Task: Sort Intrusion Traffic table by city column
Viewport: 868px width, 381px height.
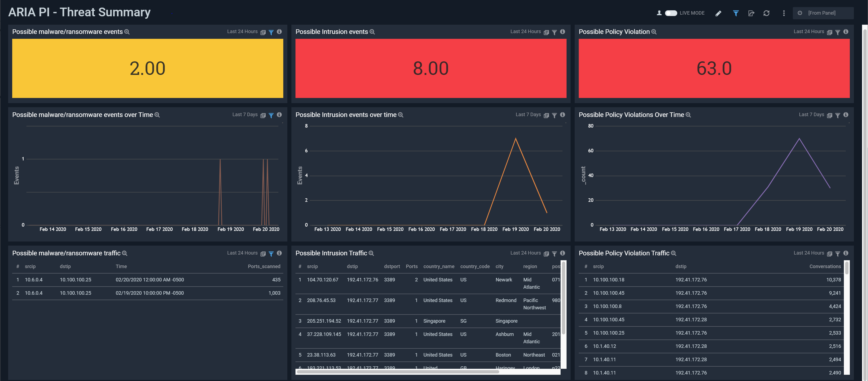Action: pyautogui.click(x=499, y=266)
